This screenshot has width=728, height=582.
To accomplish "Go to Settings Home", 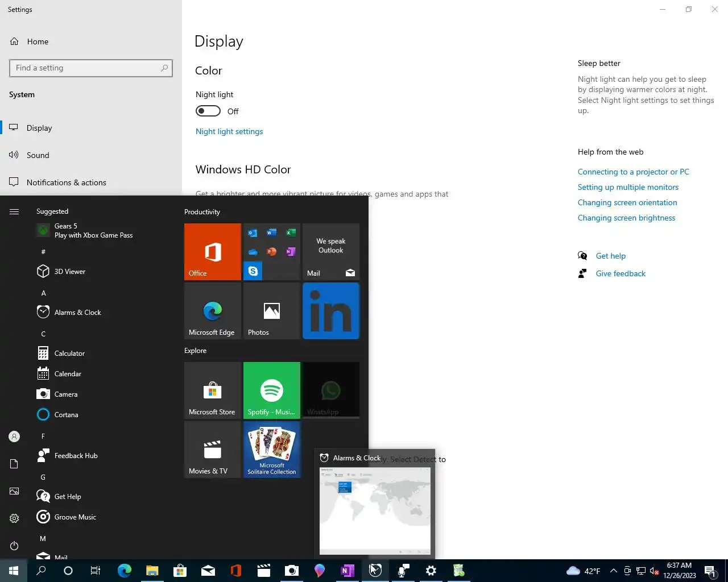I will pyautogui.click(x=91, y=41).
